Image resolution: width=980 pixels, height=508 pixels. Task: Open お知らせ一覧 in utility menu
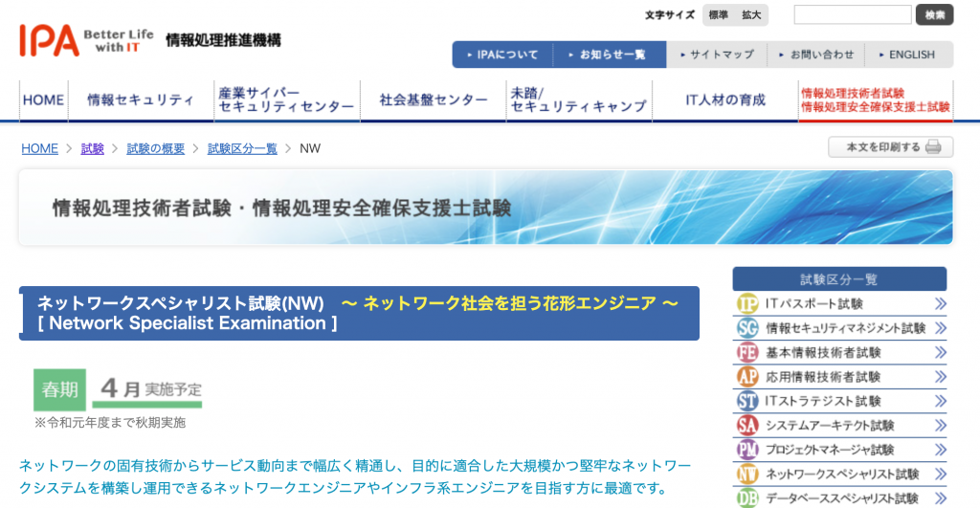point(610,55)
